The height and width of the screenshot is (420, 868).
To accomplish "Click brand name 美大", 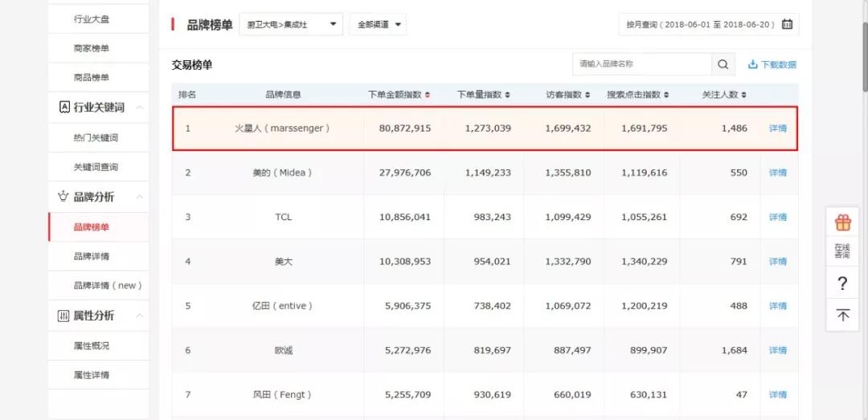I will pos(283,261).
